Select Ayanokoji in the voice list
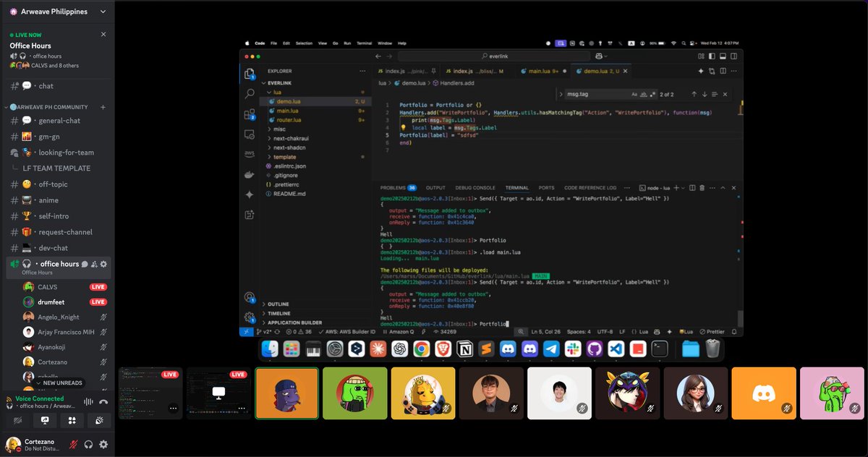 click(64, 347)
